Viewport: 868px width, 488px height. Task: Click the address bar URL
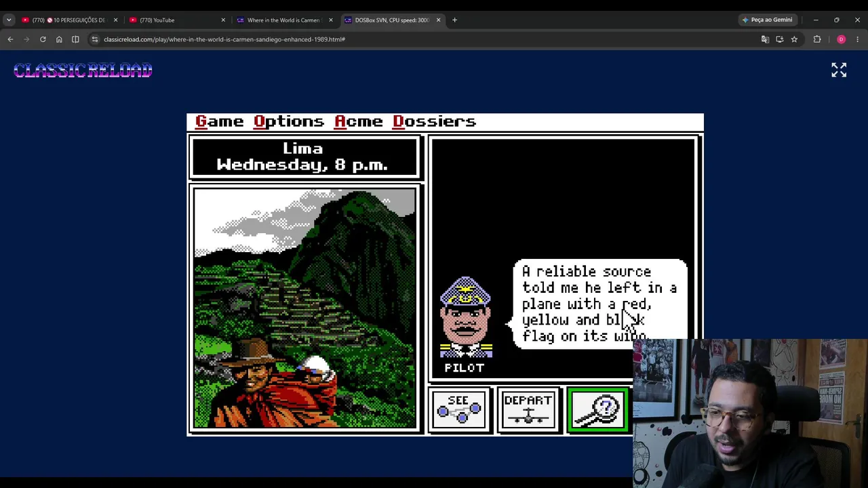[x=224, y=39]
